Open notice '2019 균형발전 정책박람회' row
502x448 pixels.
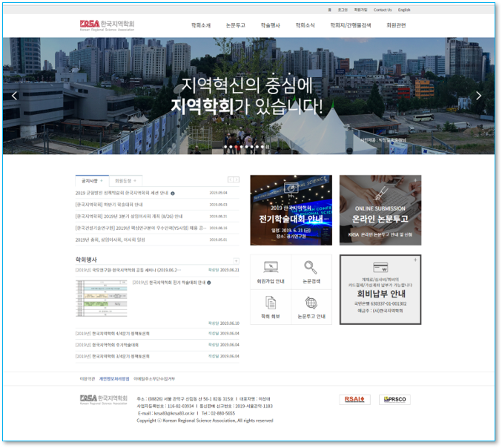pos(157,193)
